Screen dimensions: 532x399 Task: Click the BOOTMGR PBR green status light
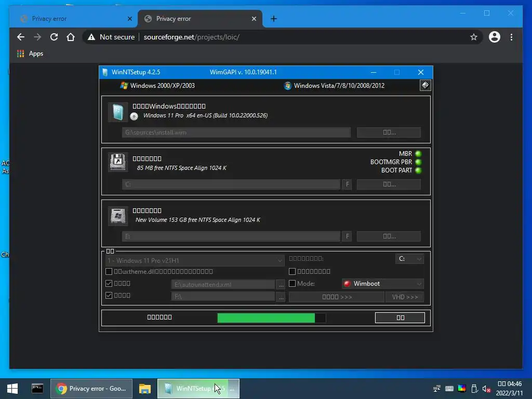[418, 162]
